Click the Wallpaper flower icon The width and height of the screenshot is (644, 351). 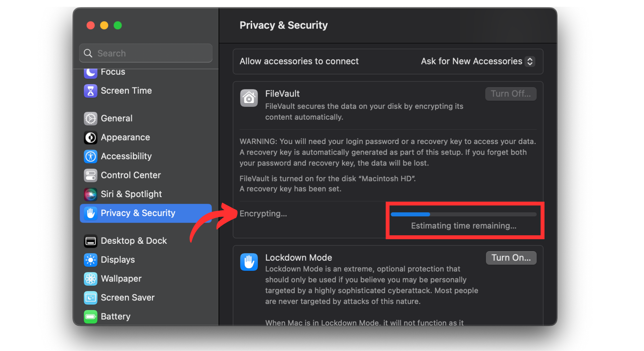coord(90,279)
